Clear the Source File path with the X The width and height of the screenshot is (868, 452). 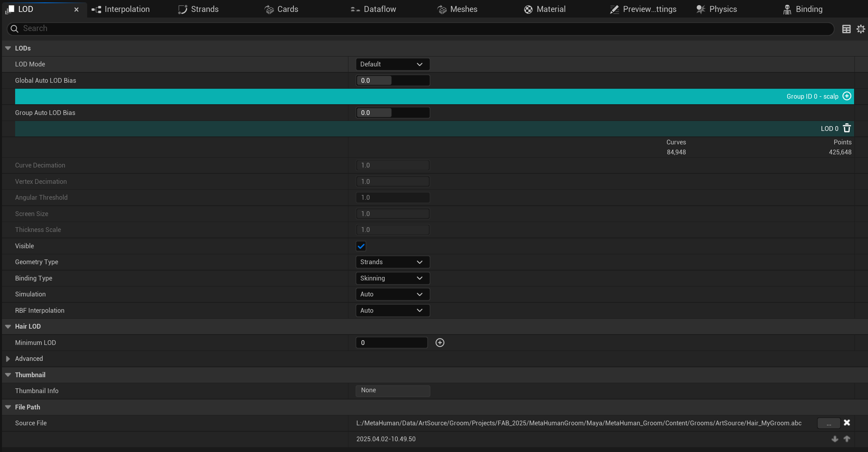[847, 423]
